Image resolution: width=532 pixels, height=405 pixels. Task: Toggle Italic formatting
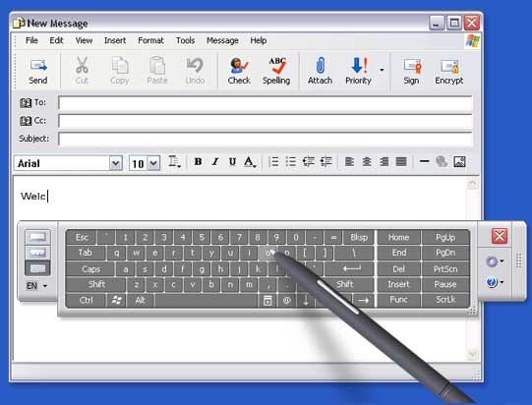coord(215,162)
